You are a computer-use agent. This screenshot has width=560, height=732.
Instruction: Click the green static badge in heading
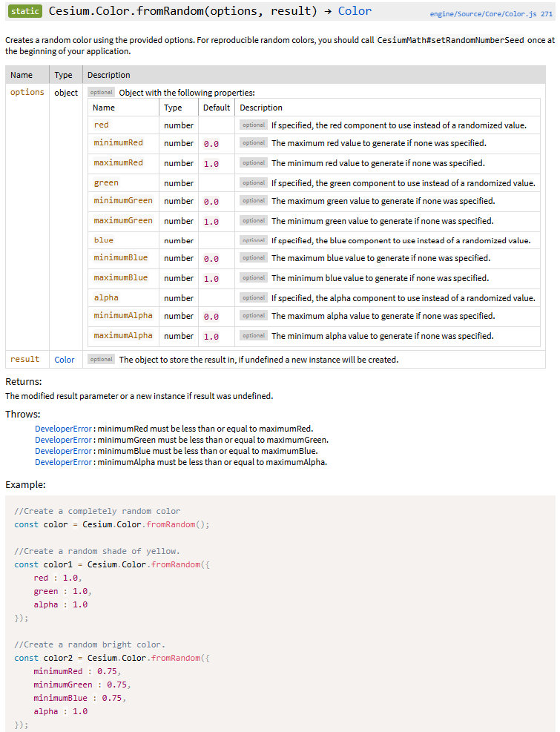(24, 10)
